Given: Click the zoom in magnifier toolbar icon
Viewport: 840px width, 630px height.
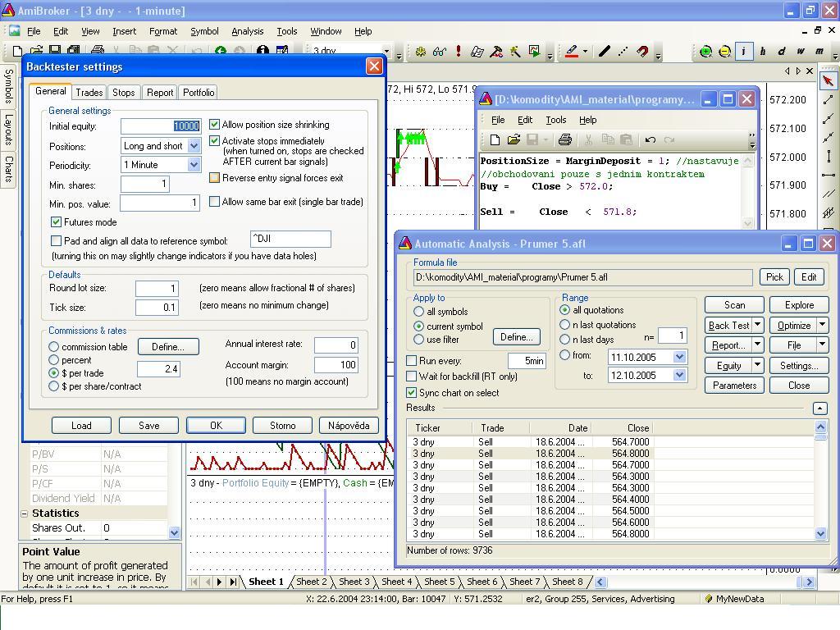Looking at the screenshot, I should pos(705,52).
